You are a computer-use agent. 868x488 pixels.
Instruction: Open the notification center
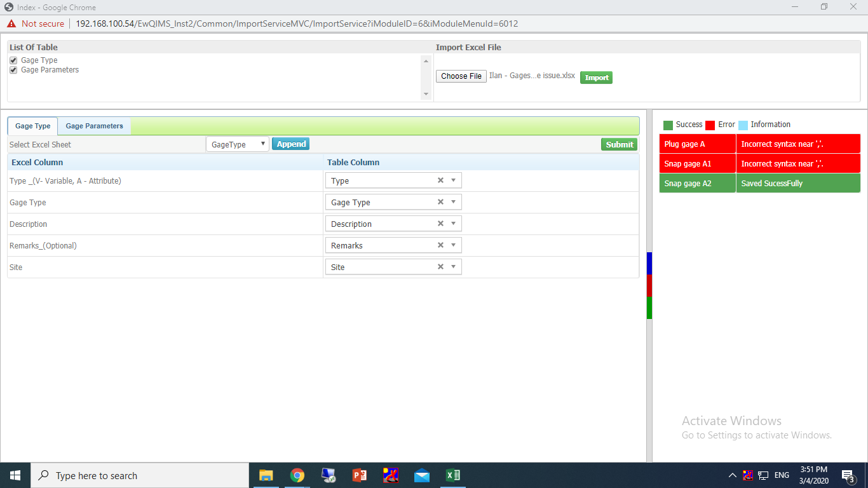click(848, 475)
